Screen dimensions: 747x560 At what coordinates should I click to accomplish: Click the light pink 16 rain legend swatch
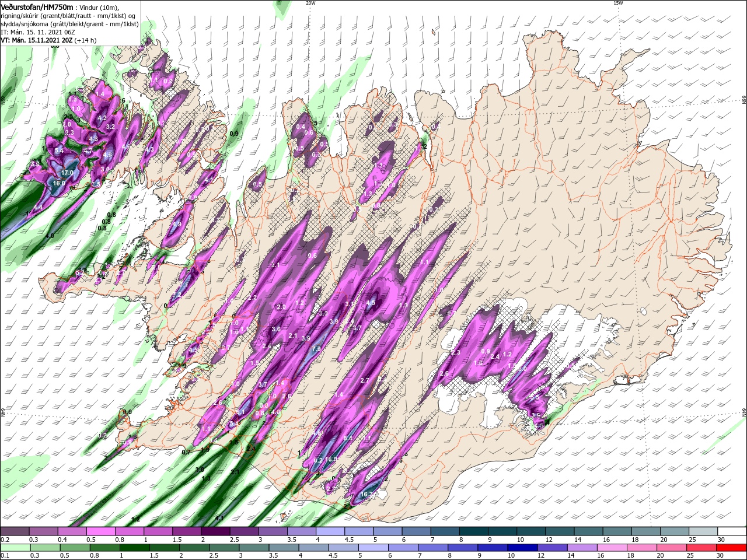coord(612,548)
